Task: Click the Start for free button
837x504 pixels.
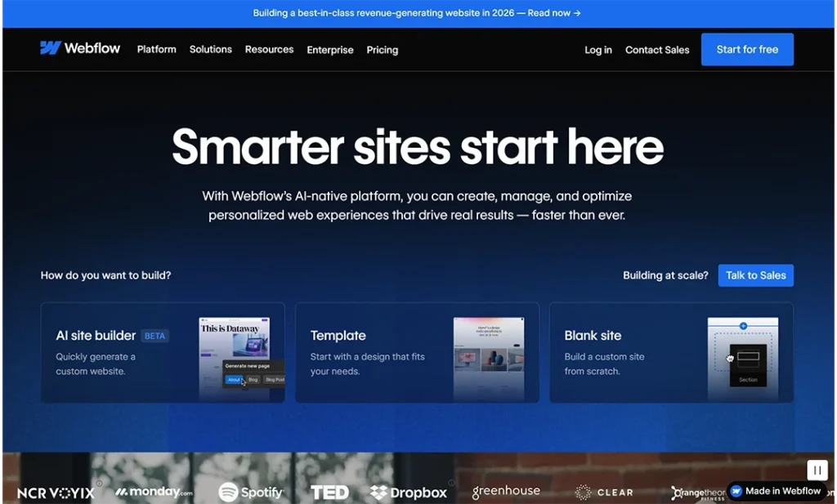Action: [746, 49]
